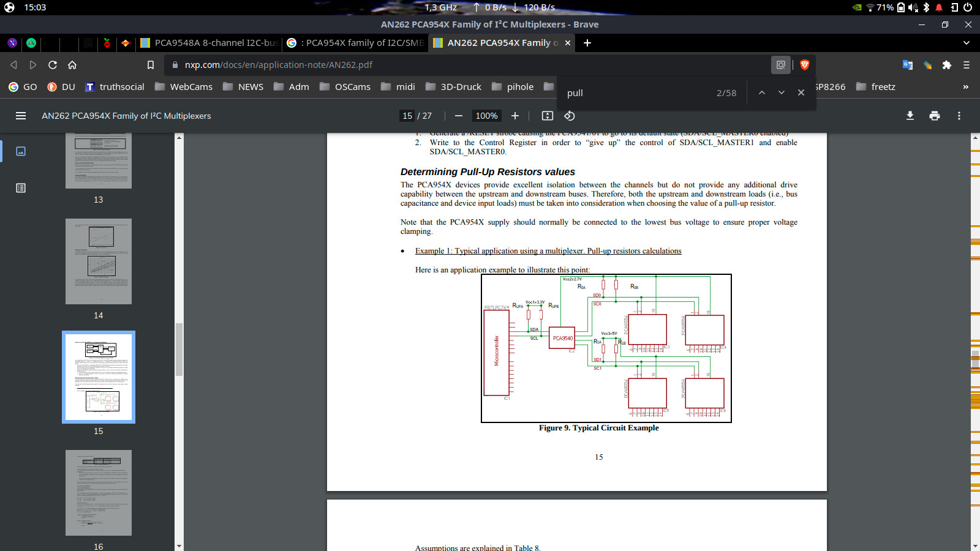Switch to PCA954X family of I2C/SMB tab

click(355, 43)
